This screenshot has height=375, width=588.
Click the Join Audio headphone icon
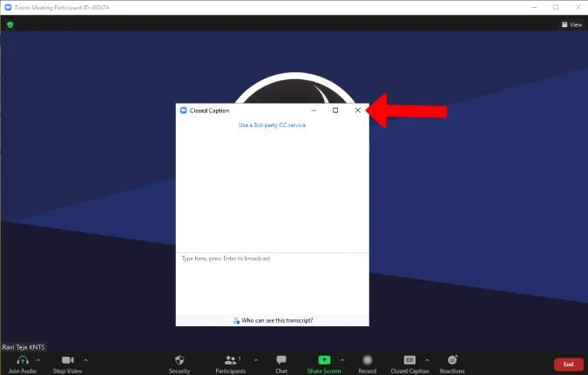click(23, 360)
